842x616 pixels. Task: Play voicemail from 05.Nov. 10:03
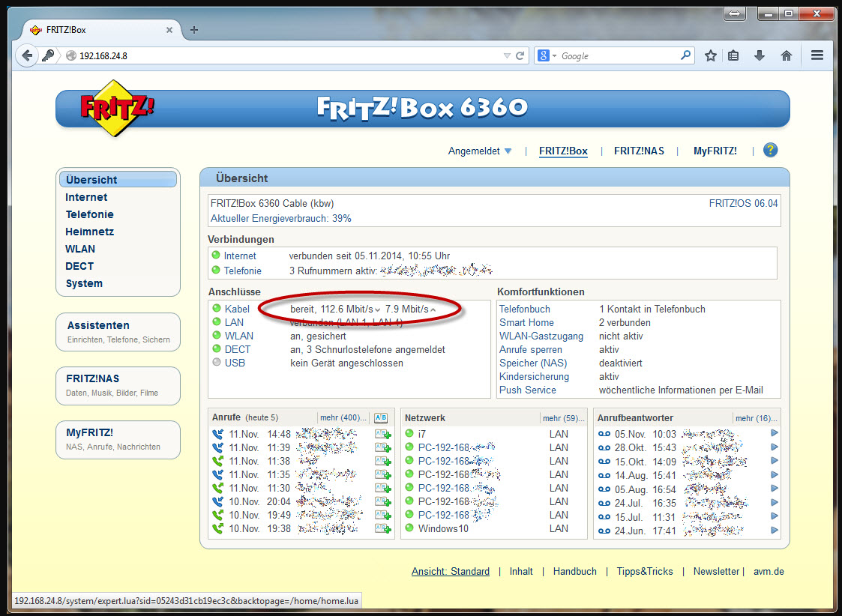(775, 433)
